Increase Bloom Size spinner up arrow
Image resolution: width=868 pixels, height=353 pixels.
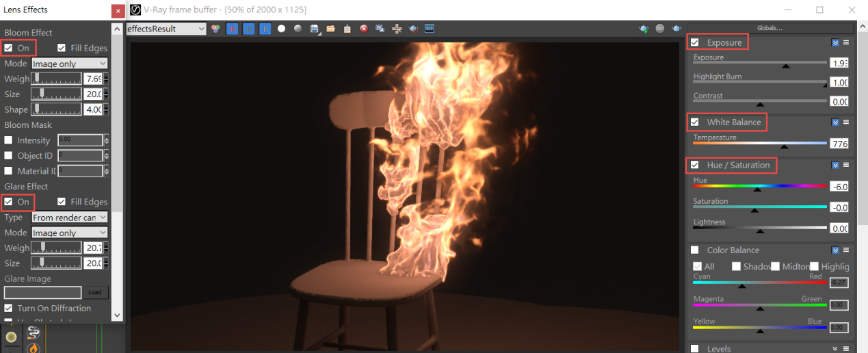pyautogui.click(x=106, y=91)
